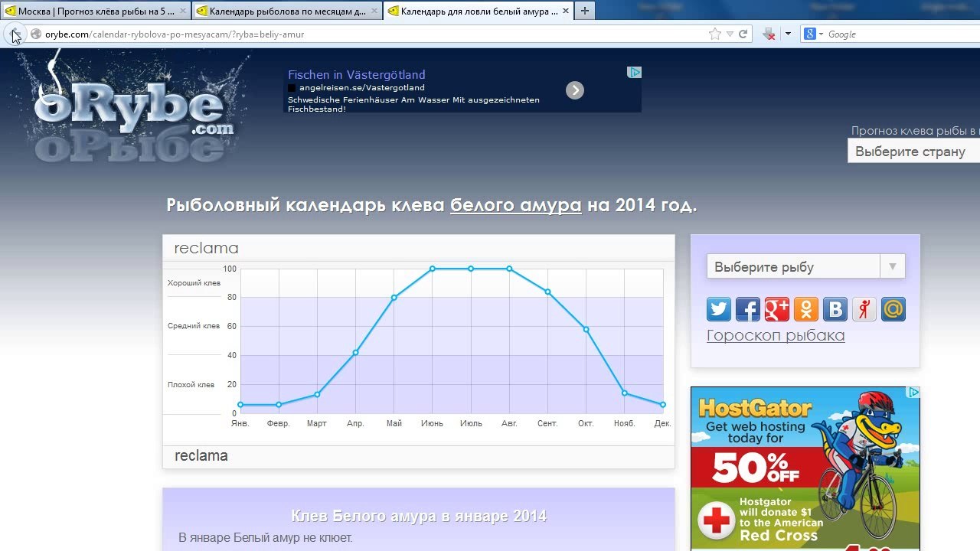Open the Выберите рыбу dropdown
Viewport: 980px width, 551px height.
(x=805, y=266)
